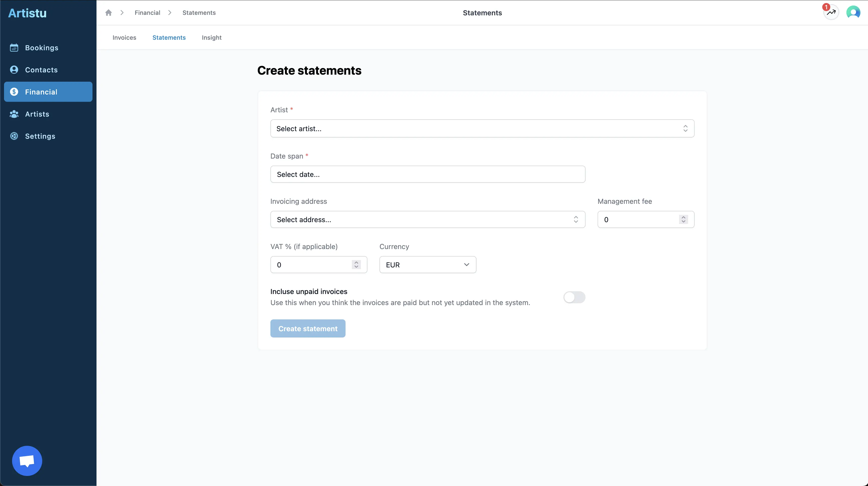Click the Financial breadcrumb link
Image resolution: width=868 pixels, height=486 pixels.
click(x=147, y=13)
